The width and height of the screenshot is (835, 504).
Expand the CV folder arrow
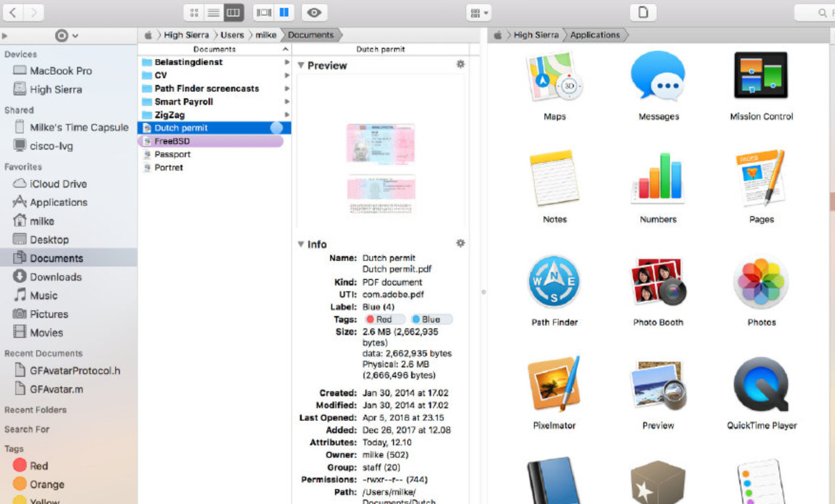point(287,75)
